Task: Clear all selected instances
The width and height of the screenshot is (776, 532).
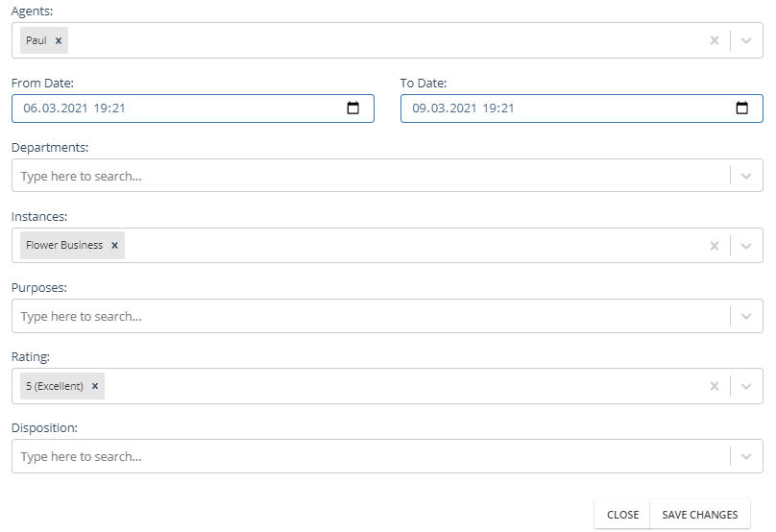Action: point(715,246)
